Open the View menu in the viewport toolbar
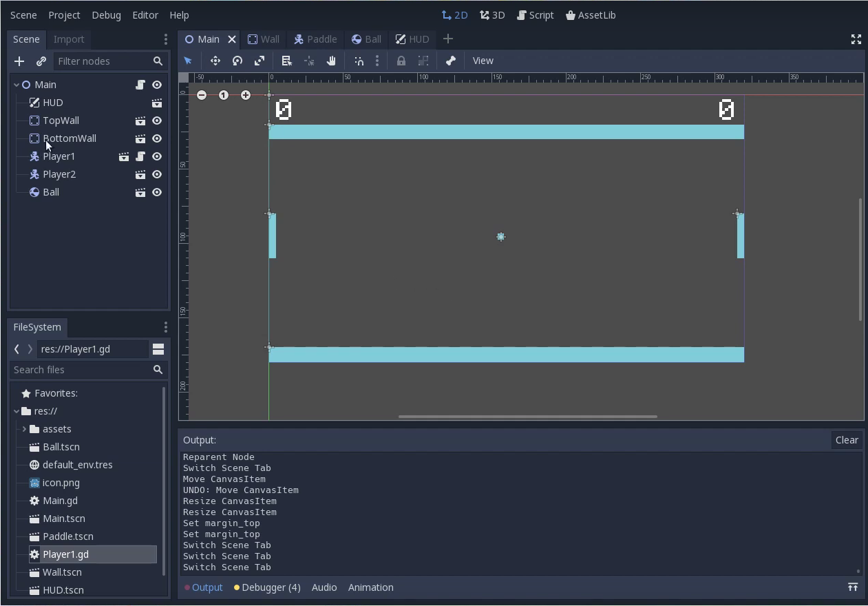Screen dimensions: 868x606 (483, 61)
